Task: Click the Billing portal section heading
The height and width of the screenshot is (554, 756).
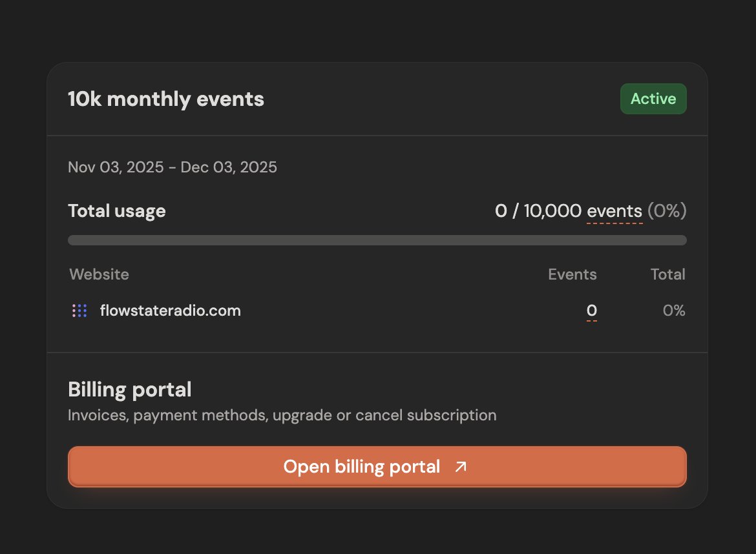Action: click(x=129, y=389)
